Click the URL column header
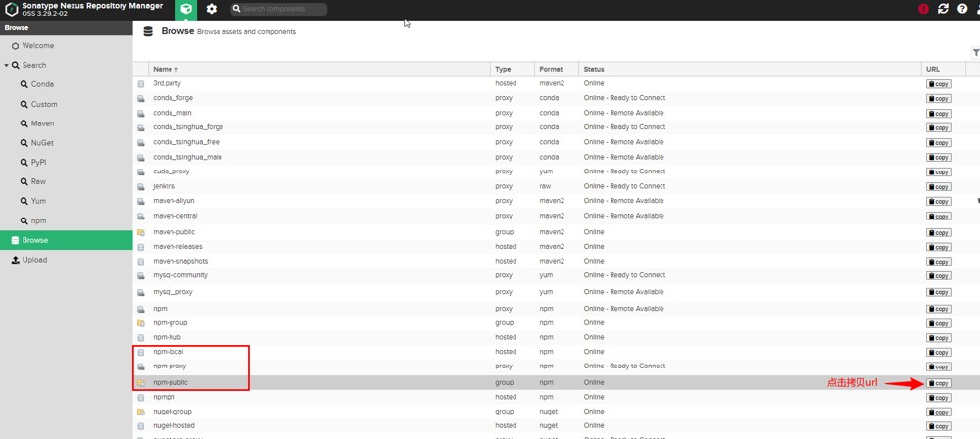The width and height of the screenshot is (980, 439). [x=944, y=69]
